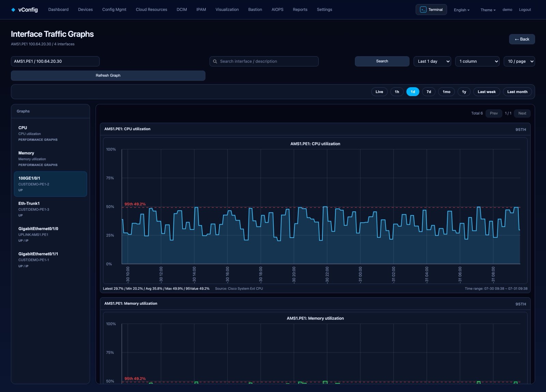This screenshot has height=392, width=546.
Task: Click the AMS1.PE1 device input field
Action: tap(55, 61)
